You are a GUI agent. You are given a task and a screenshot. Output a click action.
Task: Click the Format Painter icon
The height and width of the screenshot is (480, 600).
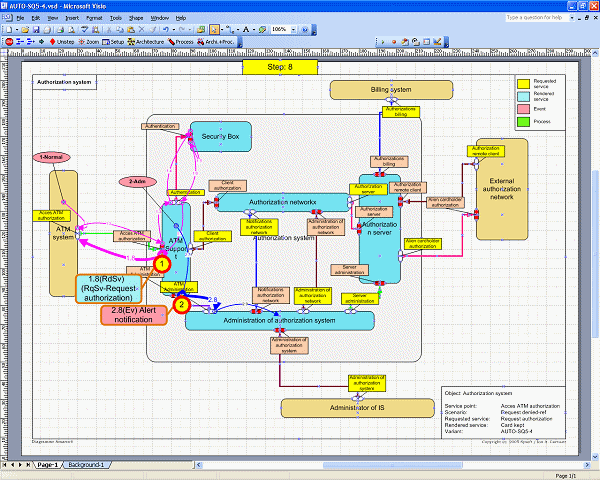tap(152, 30)
